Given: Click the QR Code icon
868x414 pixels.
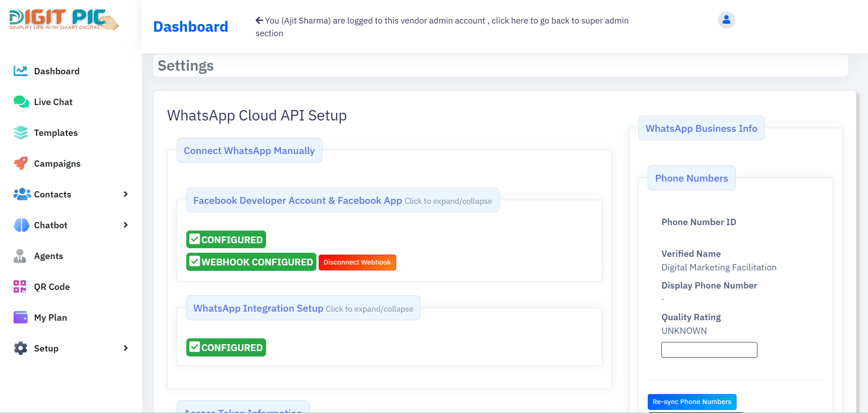Looking at the screenshot, I should coord(20,287).
